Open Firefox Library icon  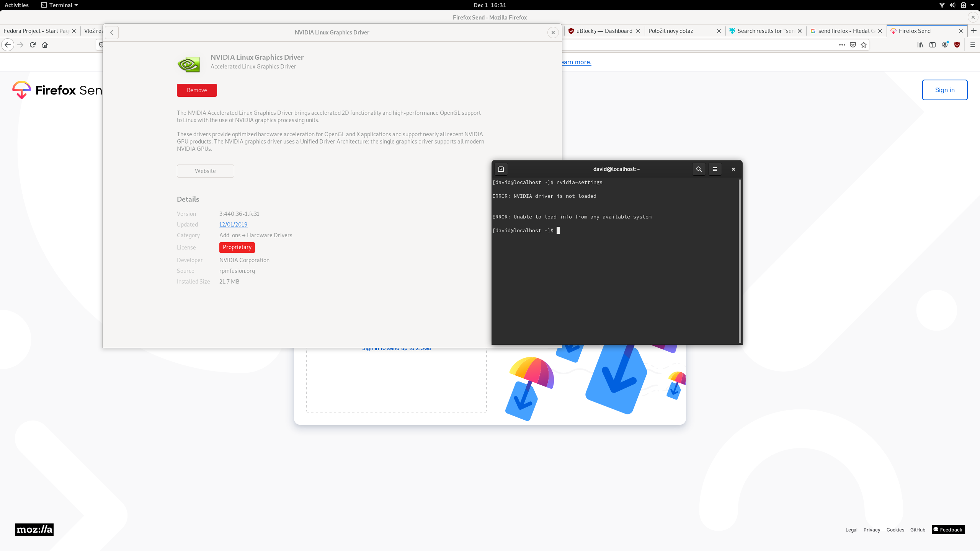tap(920, 45)
